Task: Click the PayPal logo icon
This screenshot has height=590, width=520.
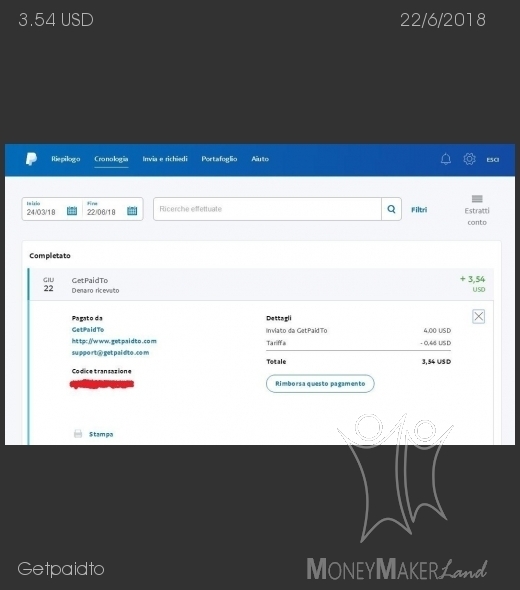Action: coord(31,159)
